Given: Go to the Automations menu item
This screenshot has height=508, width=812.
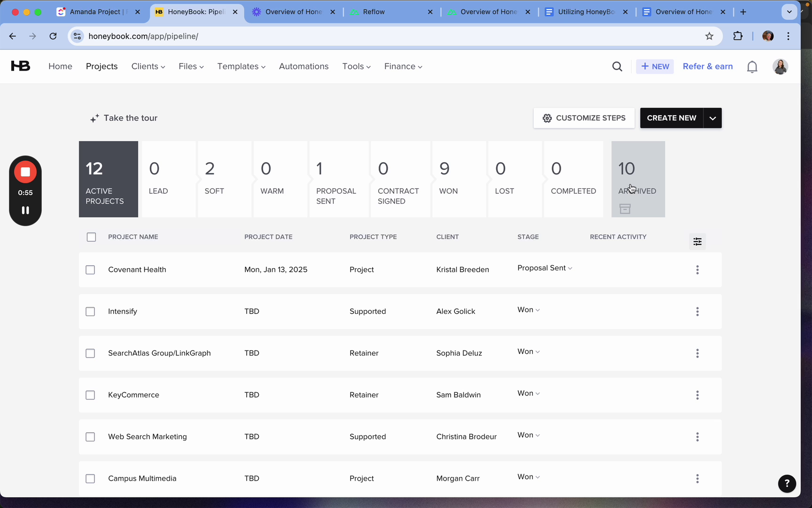Looking at the screenshot, I should coord(304,67).
